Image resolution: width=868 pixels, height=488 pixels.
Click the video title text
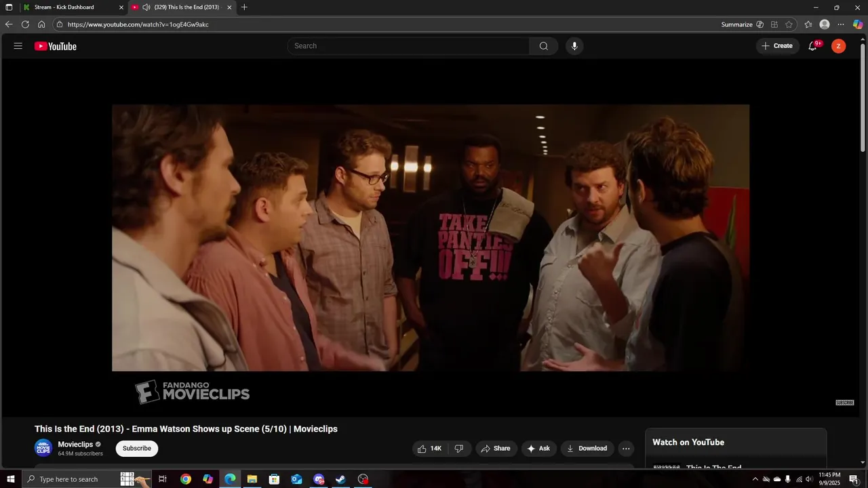[x=186, y=429]
